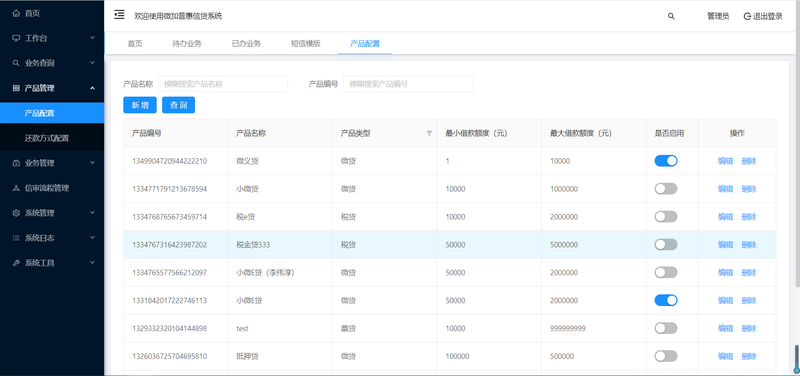Delete the 抵押贷 product row

[749, 356]
